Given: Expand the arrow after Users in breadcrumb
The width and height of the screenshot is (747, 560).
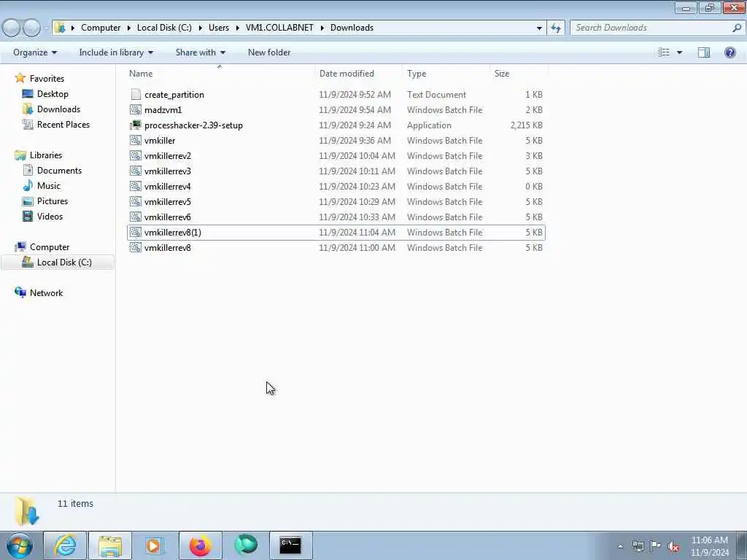Looking at the screenshot, I should click(238, 28).
